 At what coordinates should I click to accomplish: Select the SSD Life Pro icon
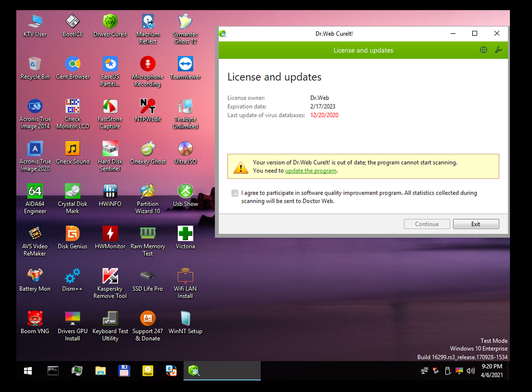(x=147, y=280)
